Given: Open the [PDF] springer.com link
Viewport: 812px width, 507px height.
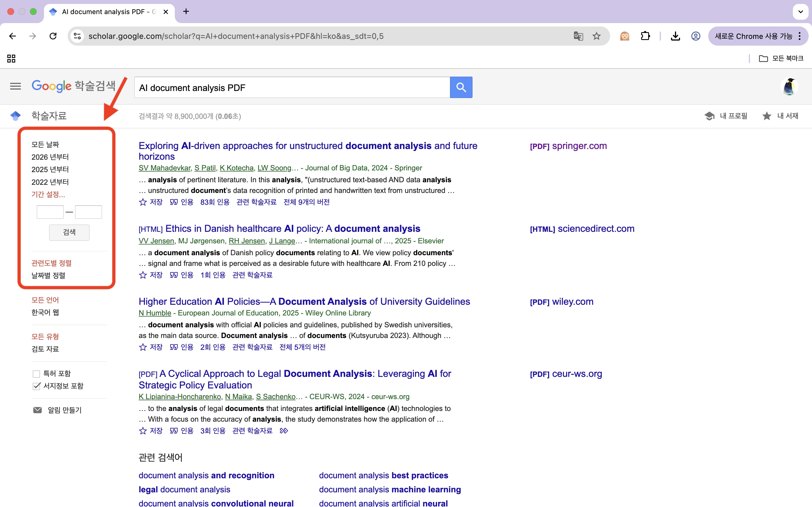Looking at the screenshot, I should coord(568,146).
